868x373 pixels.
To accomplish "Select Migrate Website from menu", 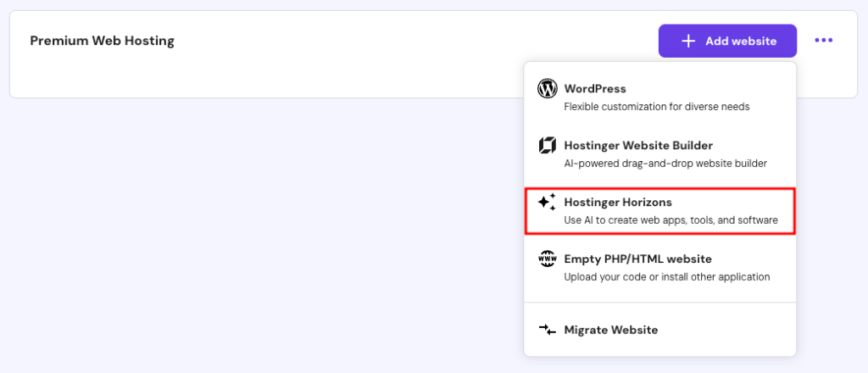I will click(659, 331).
